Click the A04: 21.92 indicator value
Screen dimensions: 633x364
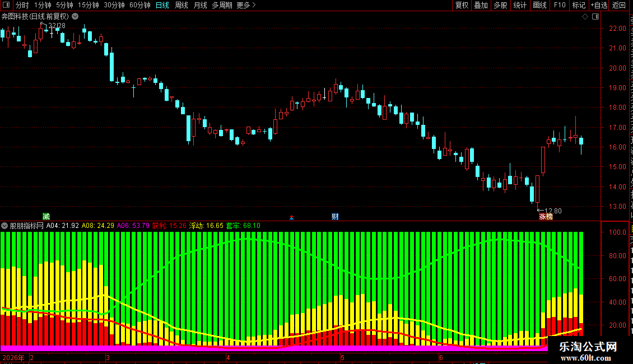tap(63, 226)
